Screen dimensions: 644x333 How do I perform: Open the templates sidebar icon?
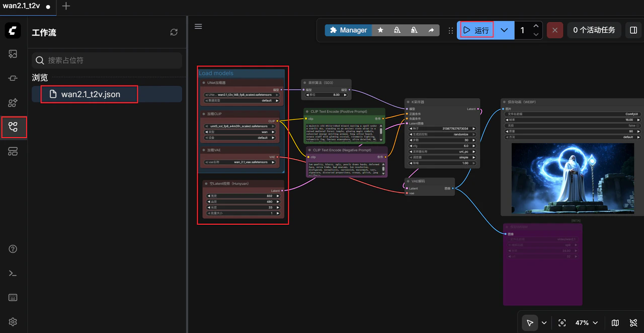(x=13, y=152)
